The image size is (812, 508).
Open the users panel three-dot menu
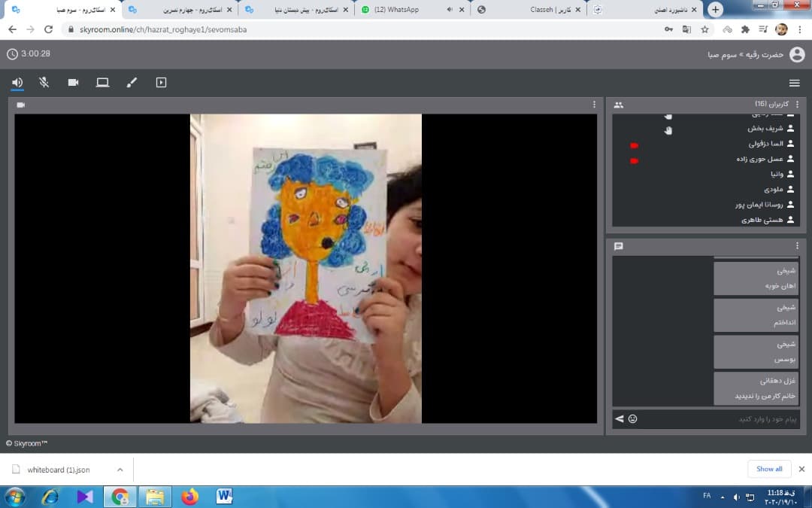797,105
